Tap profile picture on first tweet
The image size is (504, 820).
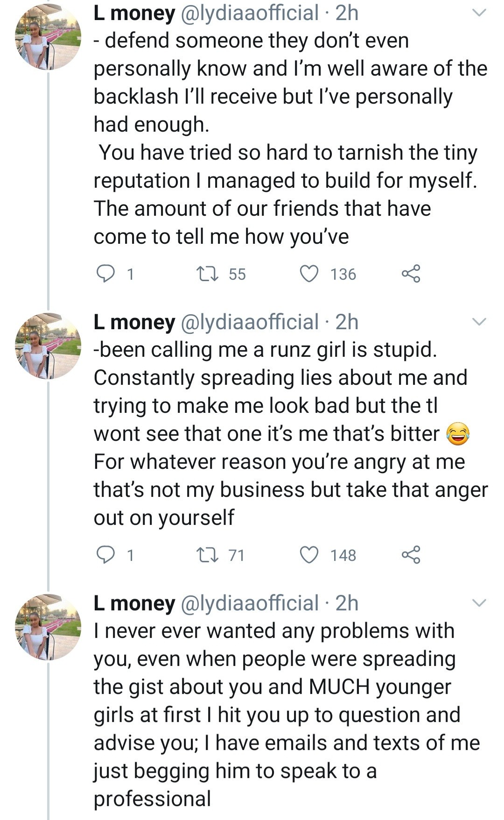[48, 37]
